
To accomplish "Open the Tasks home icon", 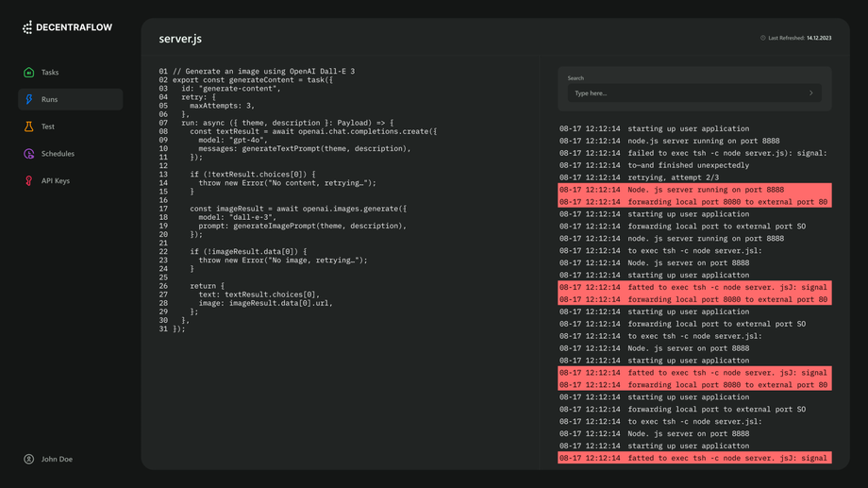I will (28, 73).
